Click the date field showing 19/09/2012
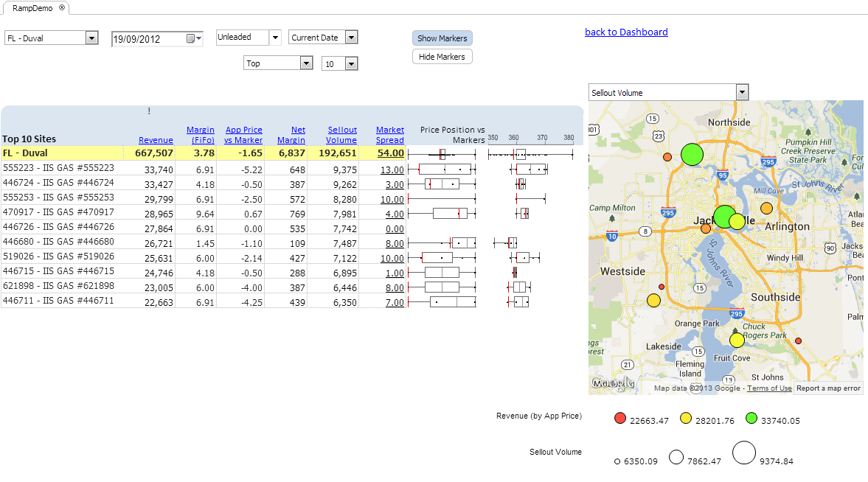Image resolution: width=868 pixels, height=482 pixels. 148,39
